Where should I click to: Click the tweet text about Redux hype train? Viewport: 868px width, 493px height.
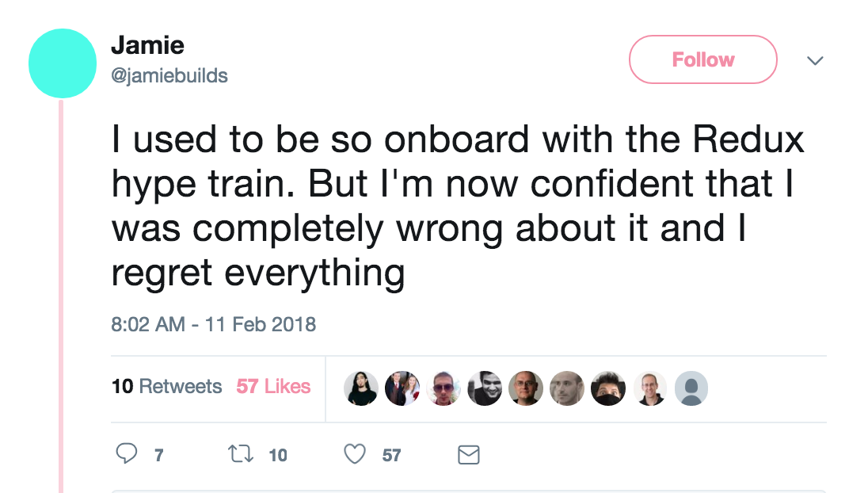[x=457, y=206]
